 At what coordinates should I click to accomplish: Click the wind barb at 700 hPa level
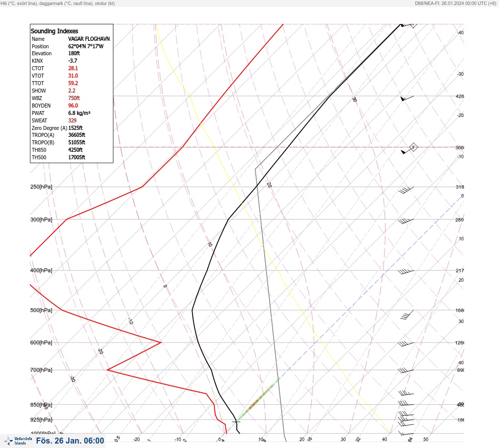(x=406, y=371)
